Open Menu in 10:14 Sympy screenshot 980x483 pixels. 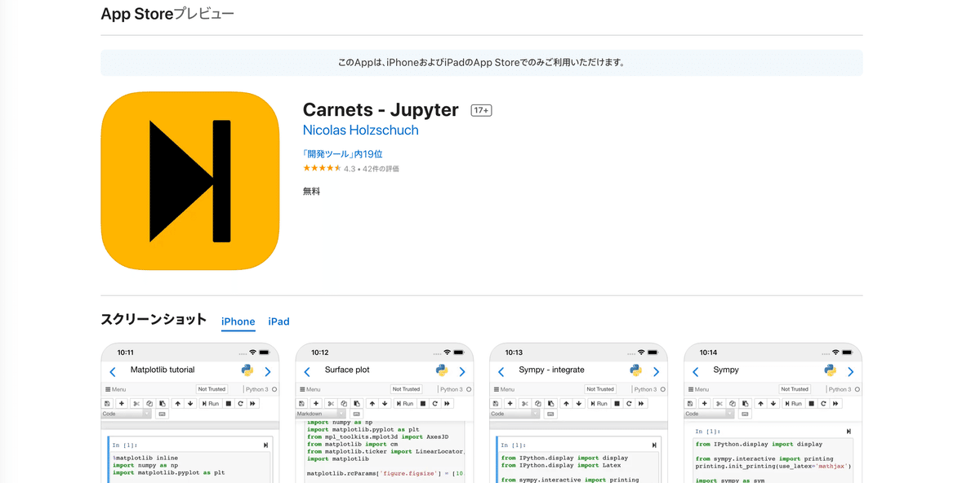click(699, 389)
